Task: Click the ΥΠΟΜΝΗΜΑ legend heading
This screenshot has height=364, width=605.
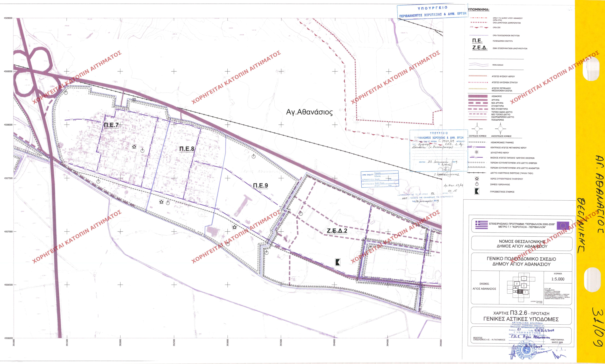Action: pos(479,10)
